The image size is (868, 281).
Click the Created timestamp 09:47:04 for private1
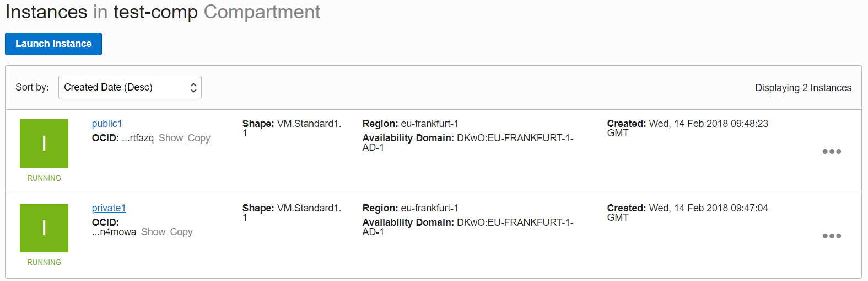pyautogui.click(x=688, y=213)
